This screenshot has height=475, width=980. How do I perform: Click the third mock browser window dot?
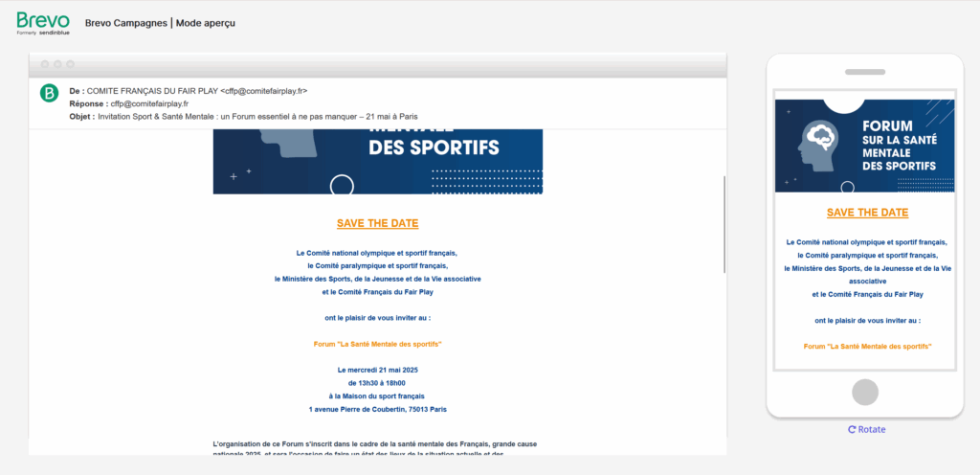[x=71, y=64]
